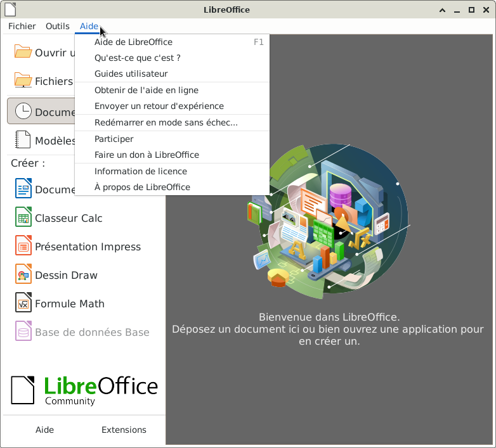496x448 pixels.
Task: Choose Envoyer un retour d'expérience
Action: pos(172,106)
